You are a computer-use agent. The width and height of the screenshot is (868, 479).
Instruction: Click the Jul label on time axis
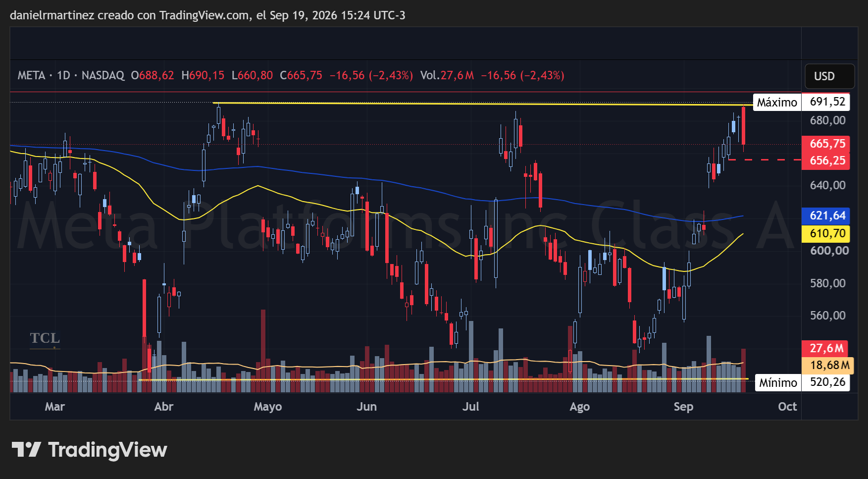pos(470,407)
